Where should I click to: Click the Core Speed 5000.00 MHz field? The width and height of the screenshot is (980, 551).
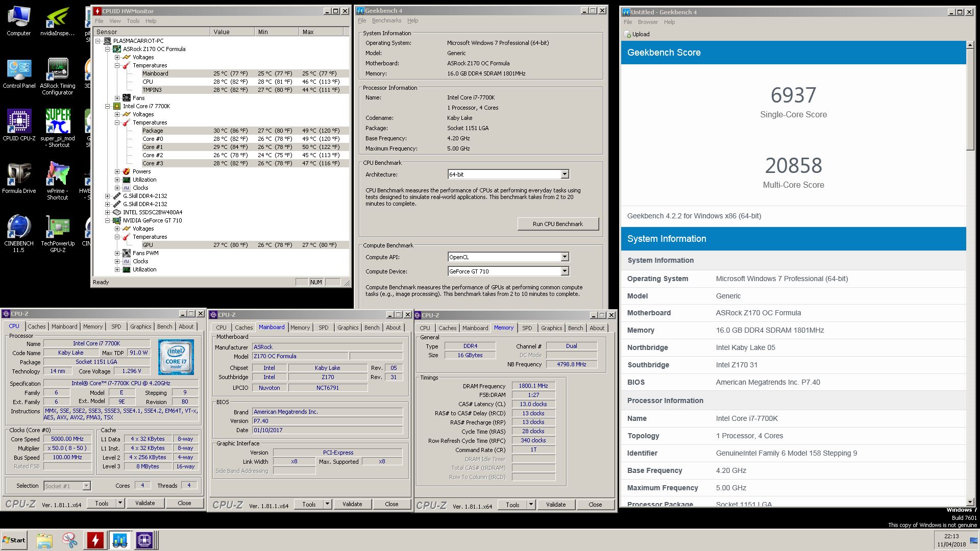67,439
